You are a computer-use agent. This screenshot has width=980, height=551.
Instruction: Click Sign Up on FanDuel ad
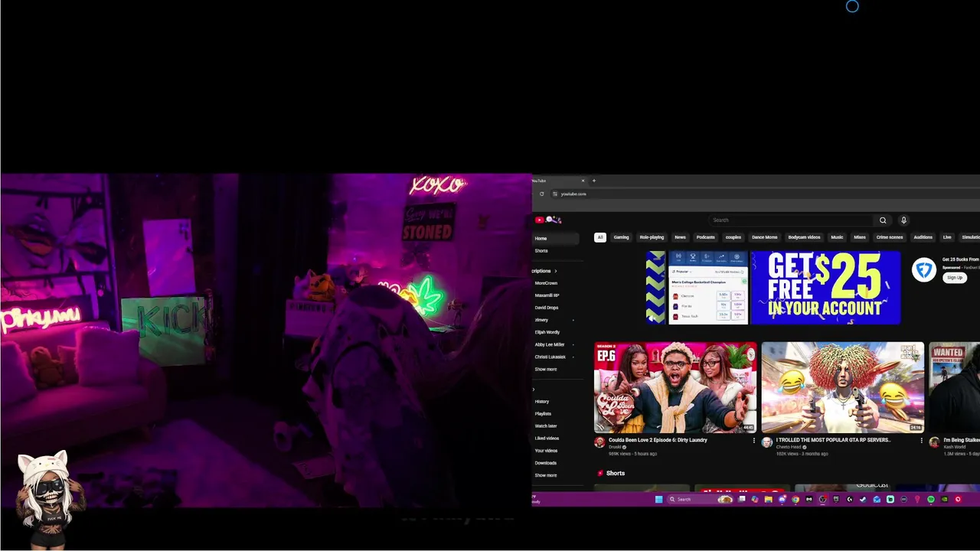click(955, 277)
